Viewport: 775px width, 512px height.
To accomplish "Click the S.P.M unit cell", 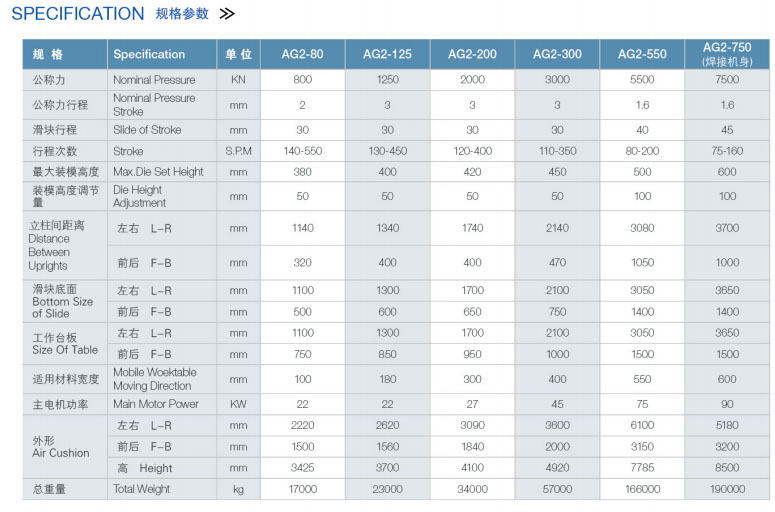I will tap(238, 151).
